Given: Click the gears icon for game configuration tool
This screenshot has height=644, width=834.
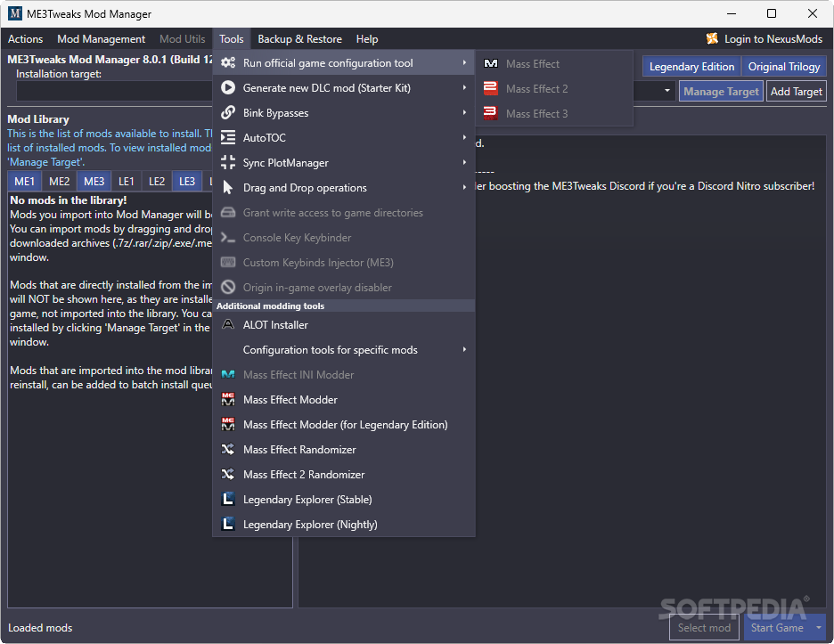Looking at the screenshot, I should pyautogui.click(x=228, y=62).
